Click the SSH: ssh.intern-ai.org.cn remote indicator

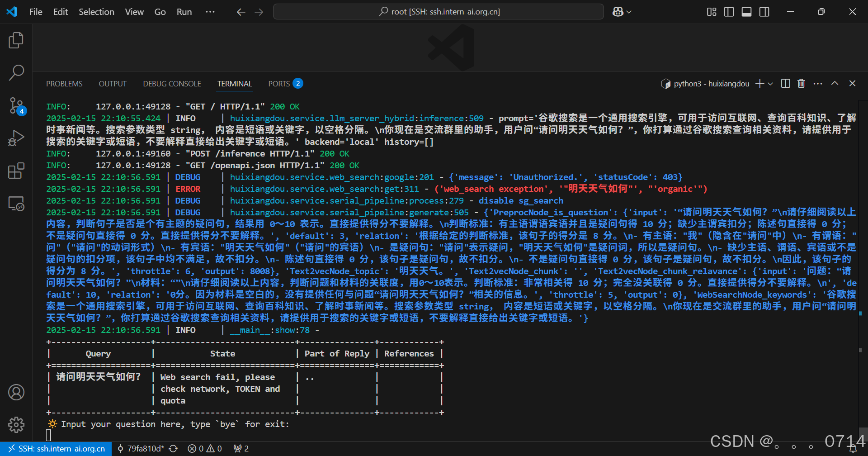tap(56, 449)
